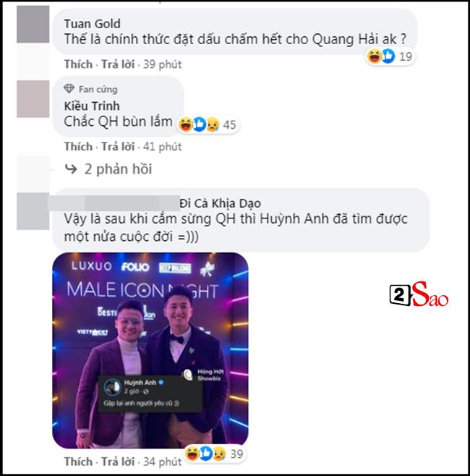The height and width of the screenshot is (476, 470).
Task: Open Tuan Gold's name link
Action: click(x=93, y=24)
